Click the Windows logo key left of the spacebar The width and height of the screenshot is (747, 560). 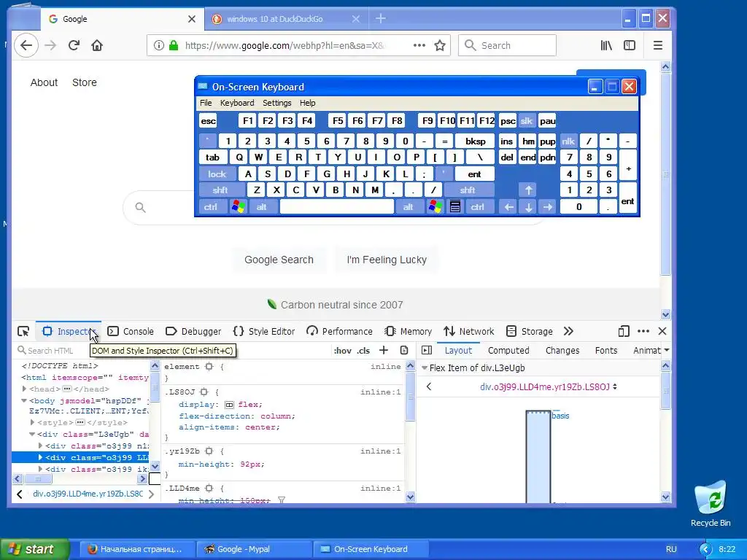click(x=239, y=206)
